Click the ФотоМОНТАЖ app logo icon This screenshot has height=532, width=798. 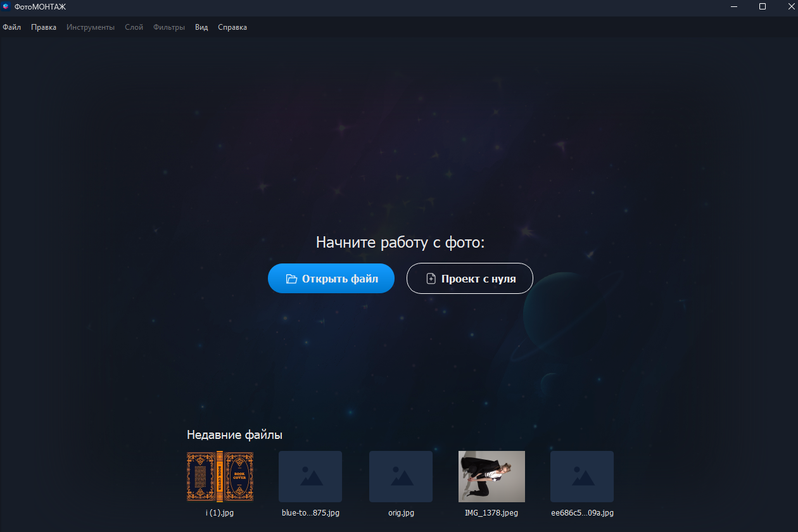6,7
